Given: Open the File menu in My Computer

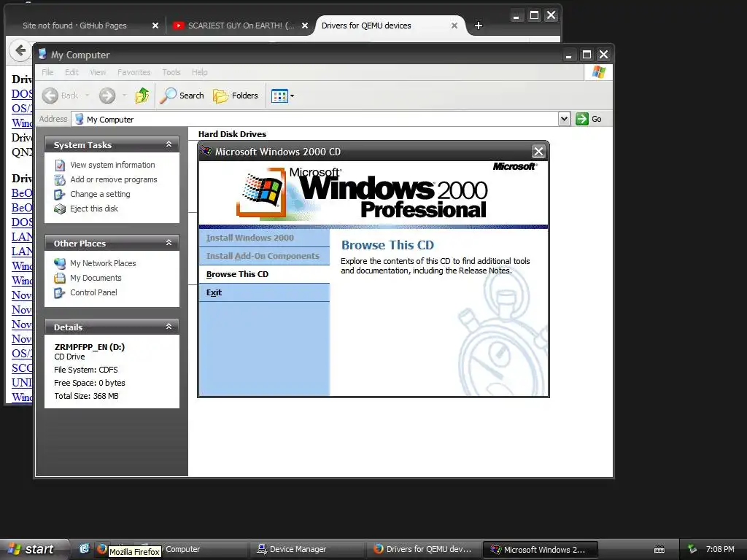Looking at the screenshot, I should pyautogui.click(x=47, y=72).
